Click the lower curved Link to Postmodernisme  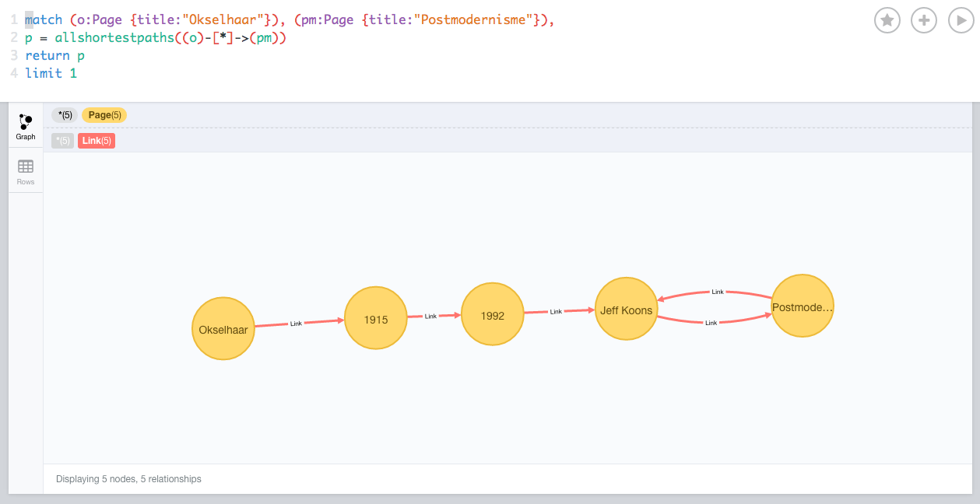tap(711, 323)
